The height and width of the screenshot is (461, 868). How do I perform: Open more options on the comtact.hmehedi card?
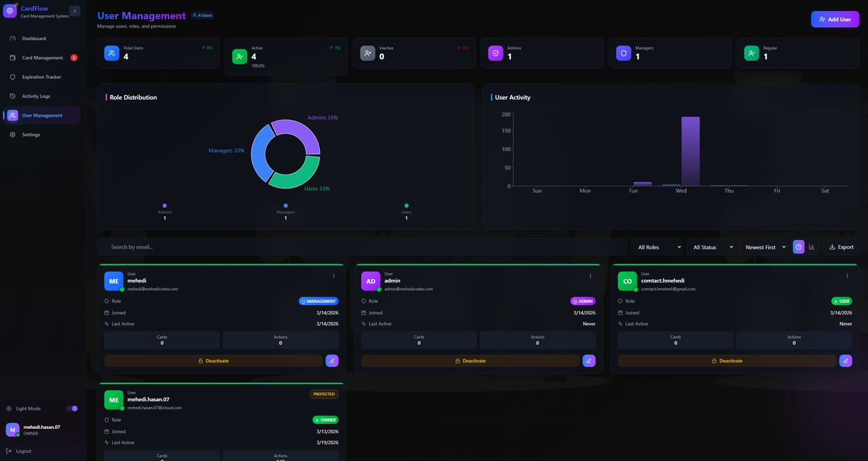coord(848,276)
